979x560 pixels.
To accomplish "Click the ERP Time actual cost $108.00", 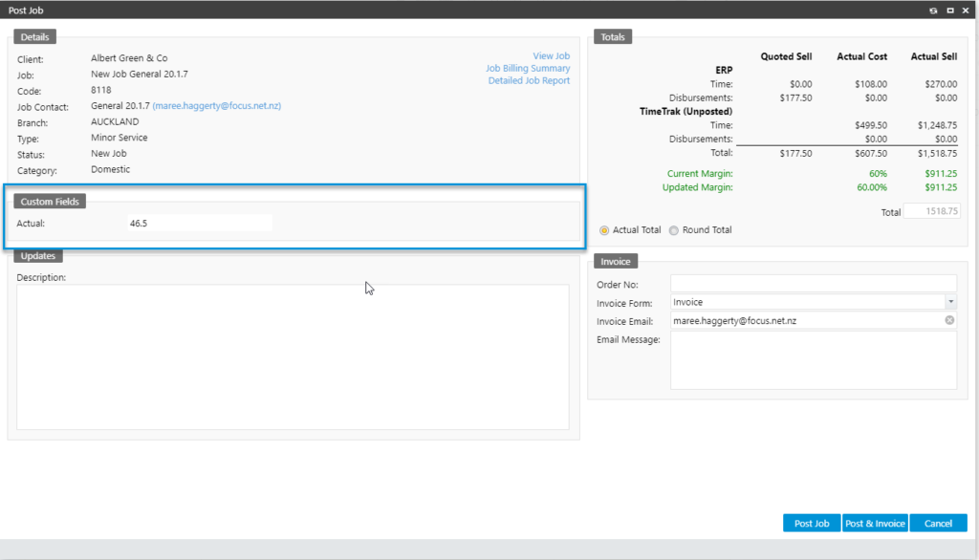I will click(871, 84).
